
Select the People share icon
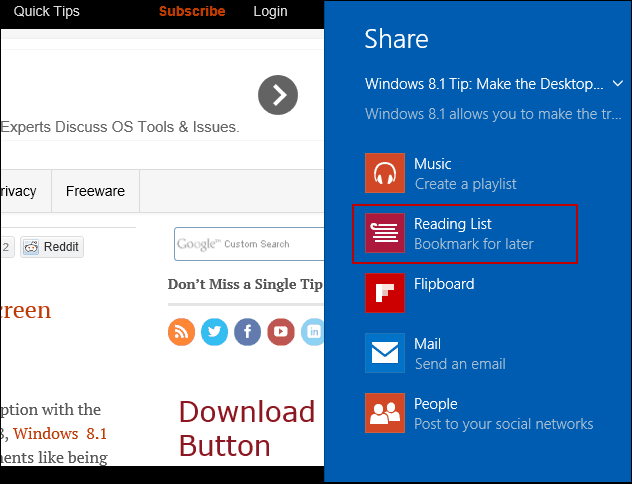[385, 413]
